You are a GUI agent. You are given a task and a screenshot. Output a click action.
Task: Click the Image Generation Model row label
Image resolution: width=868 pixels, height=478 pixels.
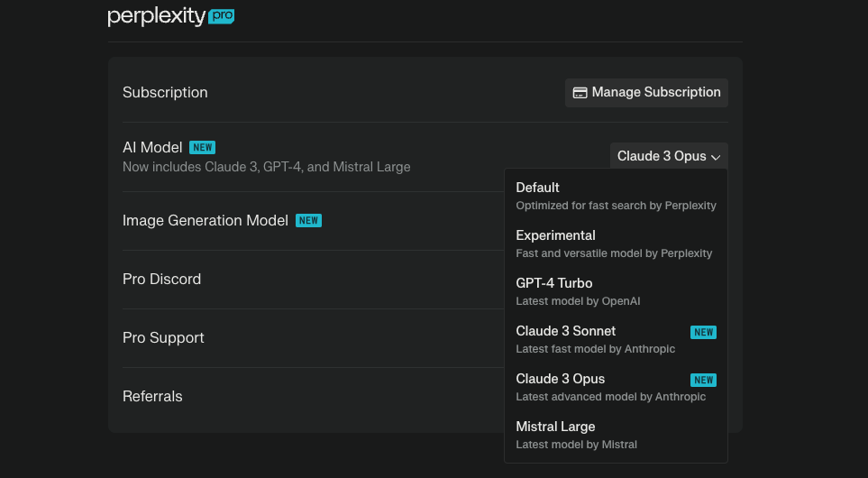pyautogui.click(x=205, y=221)
